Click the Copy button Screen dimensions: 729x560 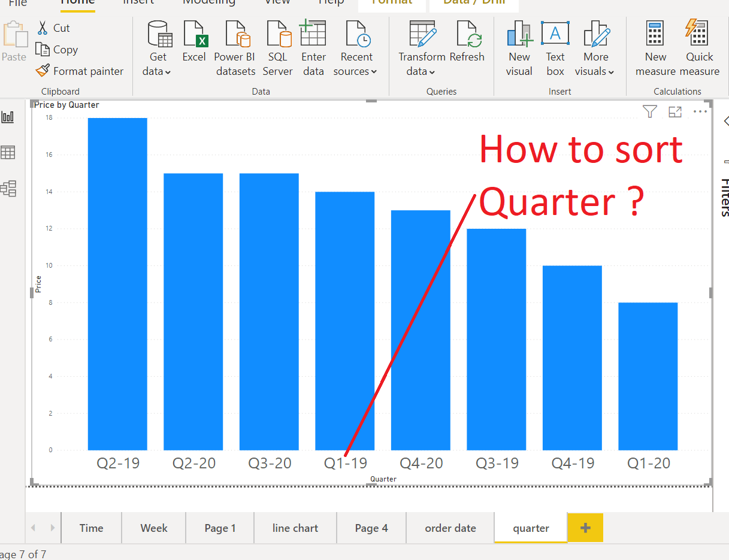click(56, 50)
